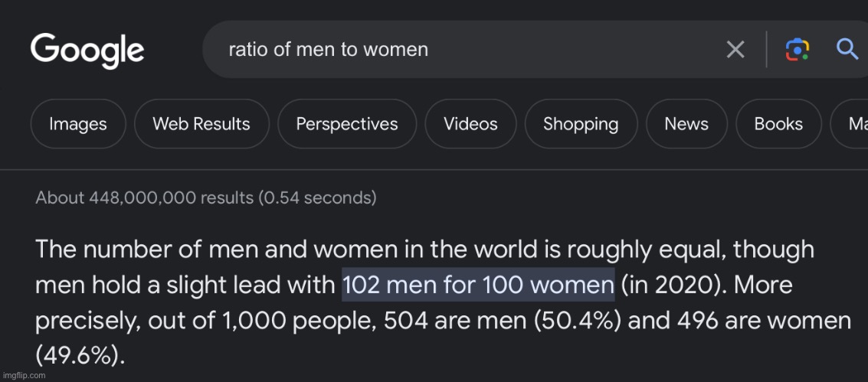Click the magnifying glass search icon
This screenshot has height=382, width=868.
[x=847, y=51]
